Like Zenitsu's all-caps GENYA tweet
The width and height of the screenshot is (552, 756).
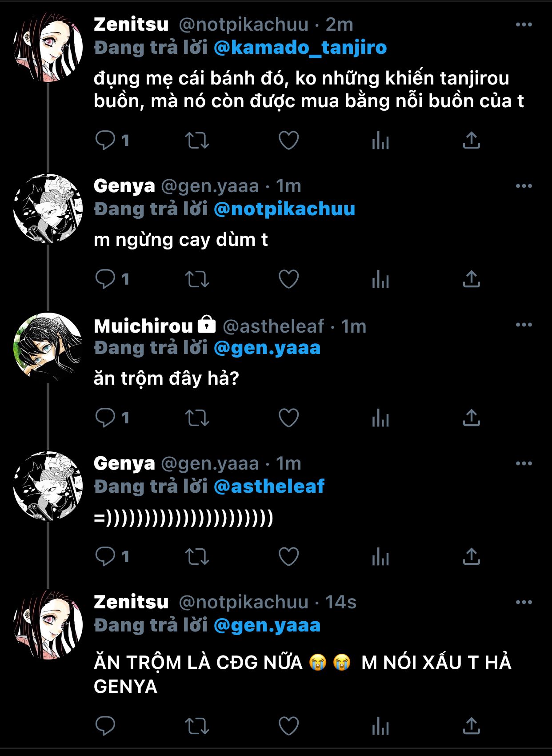288,726
